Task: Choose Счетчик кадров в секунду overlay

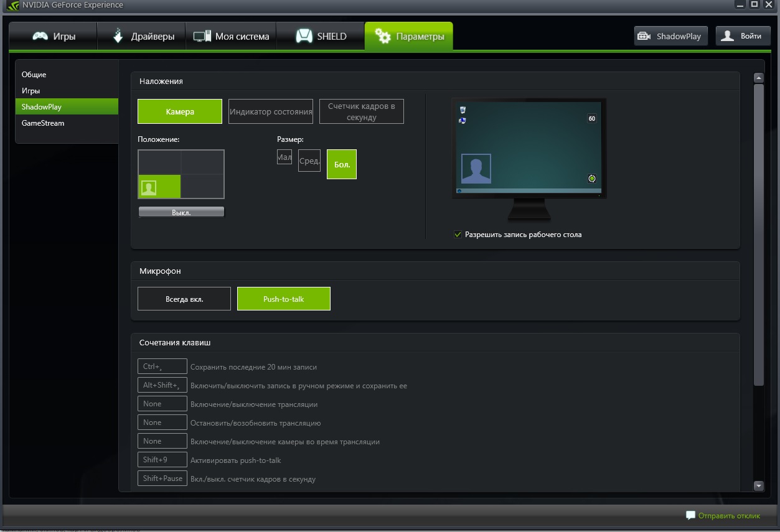Action: coord(362,111)
